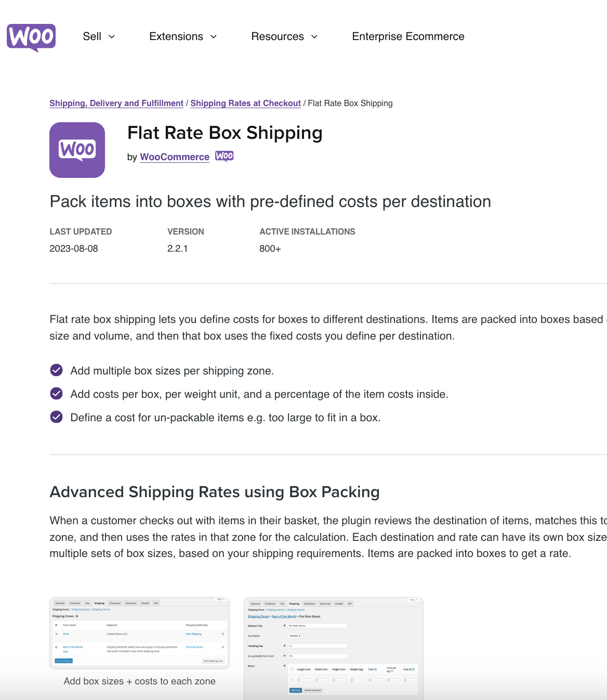Open the Shipping Rates at Checkout breadcrumb link
Viewport: 607px width, 700px height.
click(x=246, y=103)
